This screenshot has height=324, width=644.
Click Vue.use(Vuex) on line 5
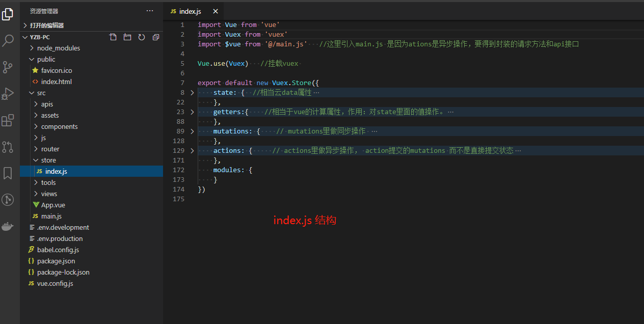223,64
